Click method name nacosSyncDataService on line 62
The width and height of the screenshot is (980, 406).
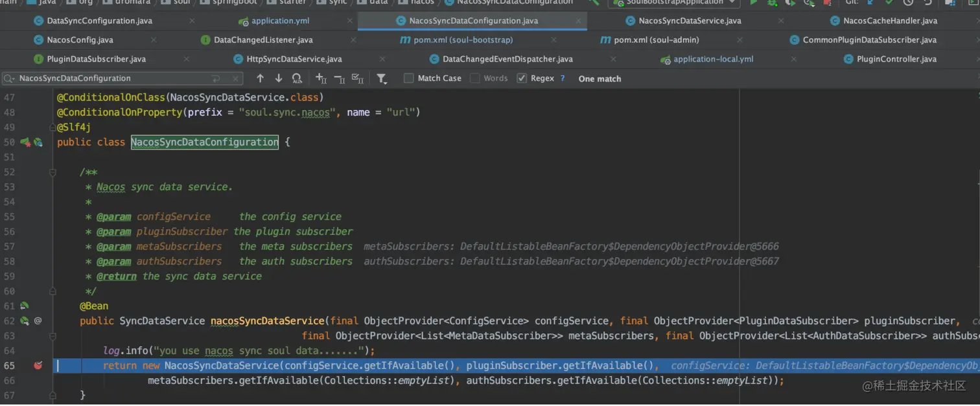coord(267,321)
